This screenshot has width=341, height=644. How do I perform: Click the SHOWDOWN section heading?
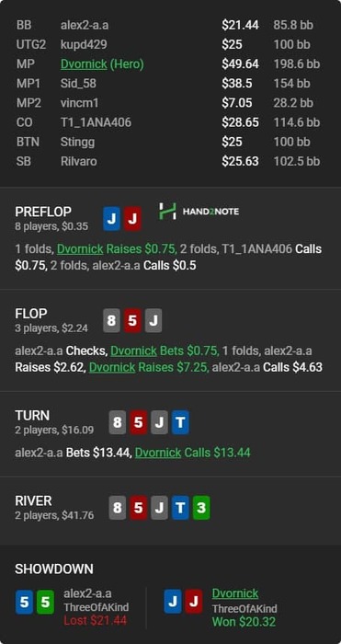[53, 569]
